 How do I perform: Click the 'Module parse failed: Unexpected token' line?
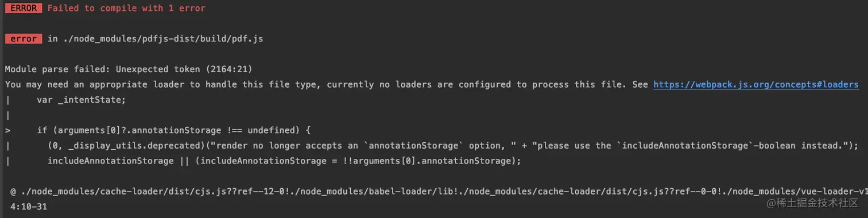pos(101,69)
